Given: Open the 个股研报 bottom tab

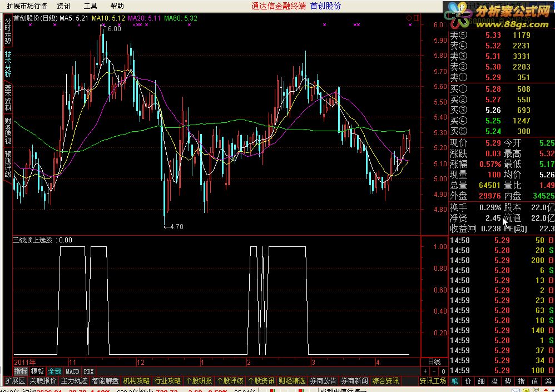Looking at the screenshot, I should tap(199, 381).
